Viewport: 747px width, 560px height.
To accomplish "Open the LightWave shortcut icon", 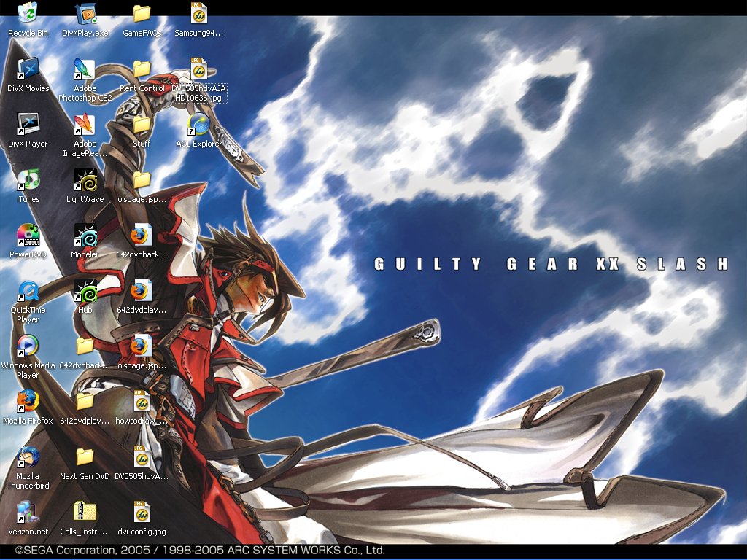I will click(x=85, y=180).
